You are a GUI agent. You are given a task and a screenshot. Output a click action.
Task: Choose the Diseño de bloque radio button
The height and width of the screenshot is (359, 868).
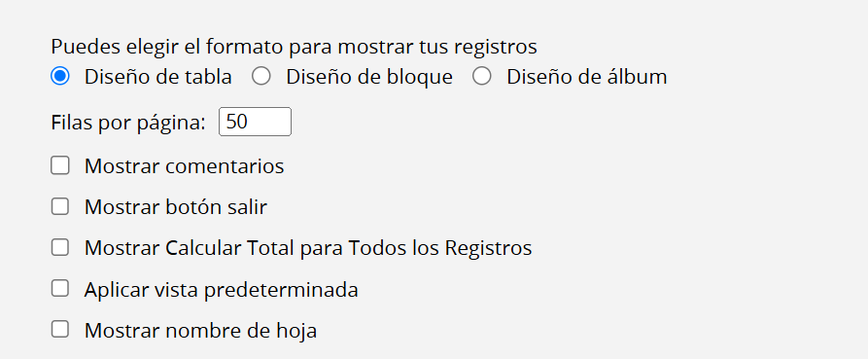(261, 76)
